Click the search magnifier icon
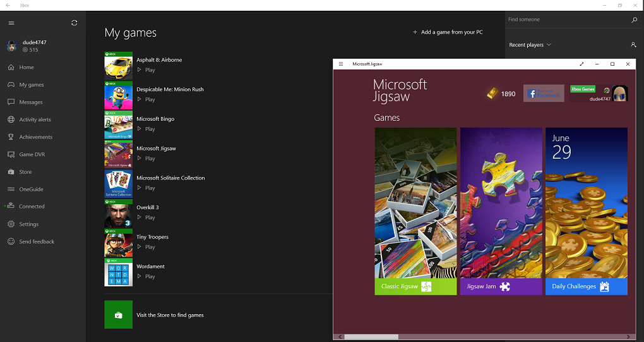The width and height of the screenshot is (644, 342). [634, 20]
